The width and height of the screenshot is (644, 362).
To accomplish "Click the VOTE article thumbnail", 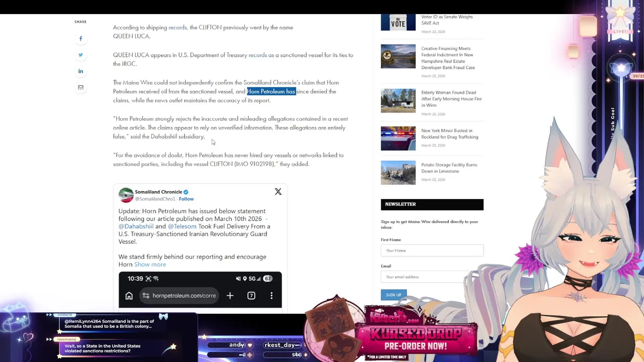I will pyautogui.click(x=398, y=22).
